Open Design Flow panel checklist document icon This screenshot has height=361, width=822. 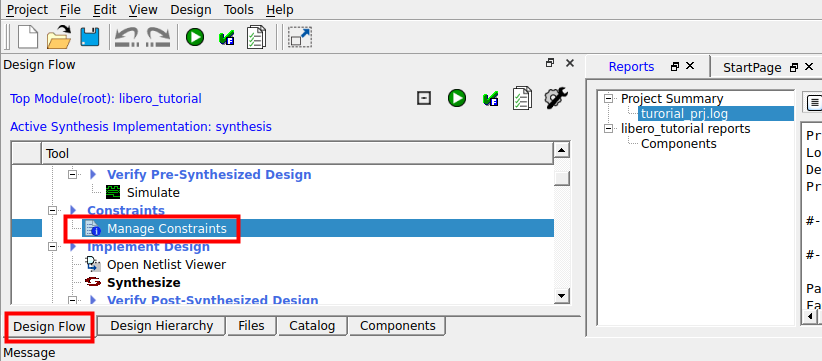(x=522, y=98)
